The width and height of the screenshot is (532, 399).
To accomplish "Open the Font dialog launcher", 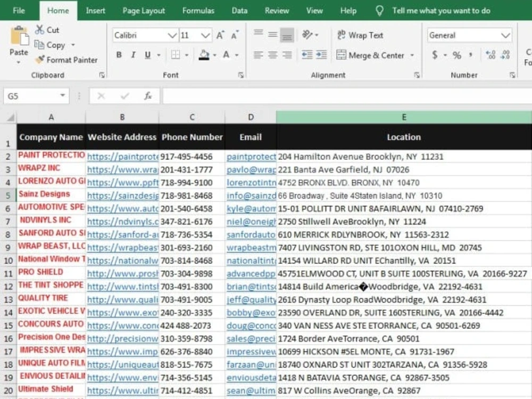I will (x=241, y=75).
